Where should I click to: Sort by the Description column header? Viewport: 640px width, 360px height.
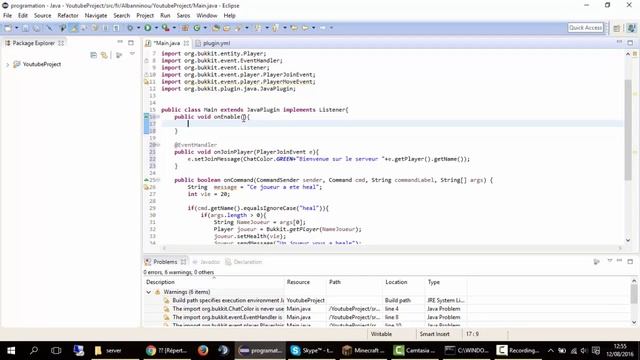(214, 282)
